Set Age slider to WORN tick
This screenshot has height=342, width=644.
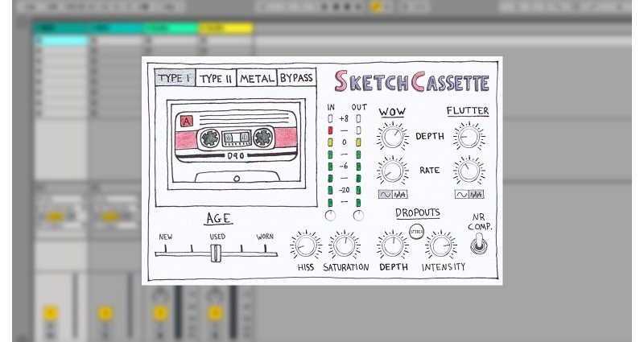coord(266,249)
